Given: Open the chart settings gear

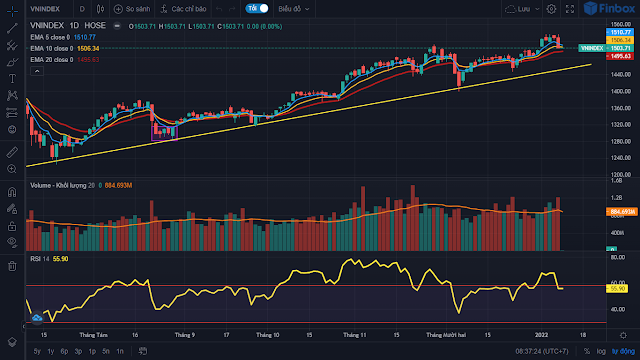Looking at the screenshot, I should click(x=551, y=9).
